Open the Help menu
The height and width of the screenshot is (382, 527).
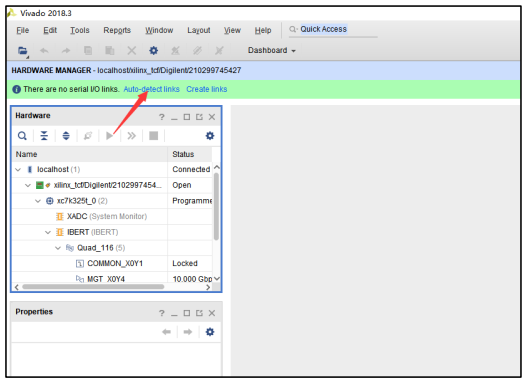pyautogui.click(x=263, y=30)
